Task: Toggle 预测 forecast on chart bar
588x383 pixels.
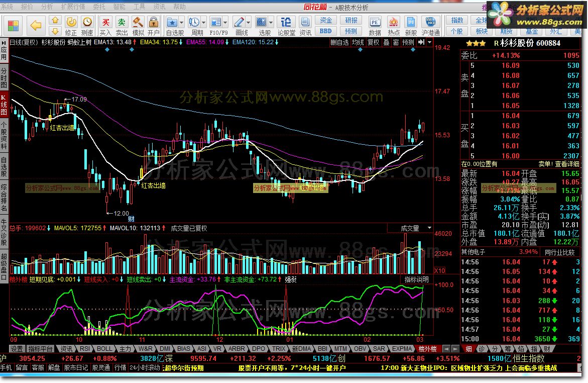Action: (x=408, y=42)
